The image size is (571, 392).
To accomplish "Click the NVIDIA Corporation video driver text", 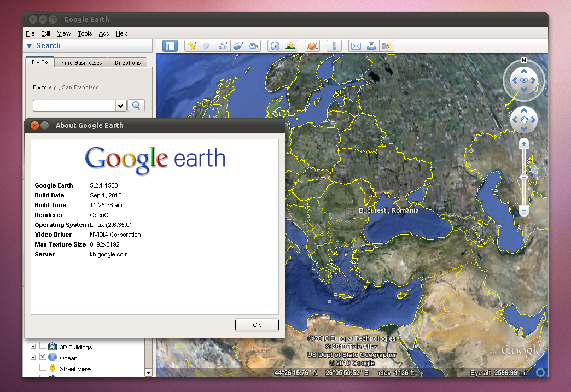I will tap(115, 235).
